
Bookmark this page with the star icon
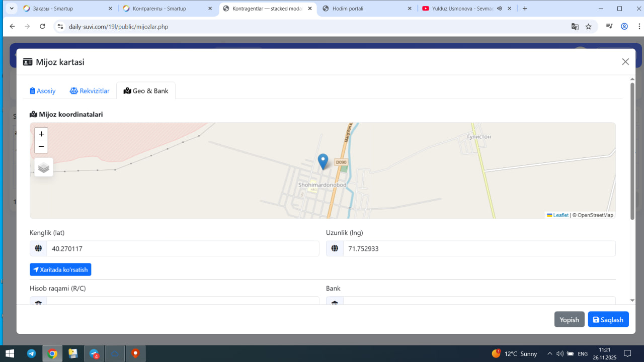pos(588,27)
